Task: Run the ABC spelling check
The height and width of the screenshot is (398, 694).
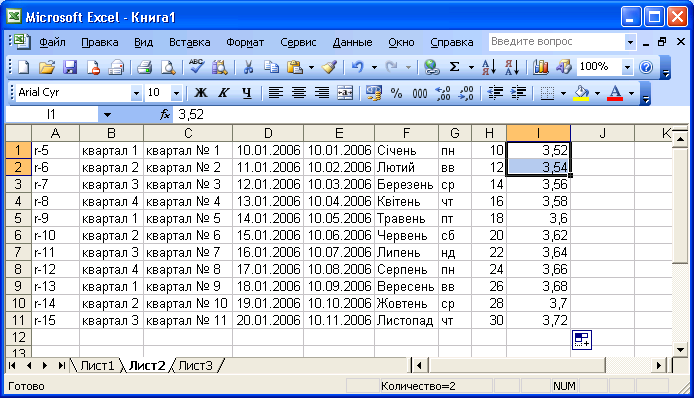Action: [197, 67]
